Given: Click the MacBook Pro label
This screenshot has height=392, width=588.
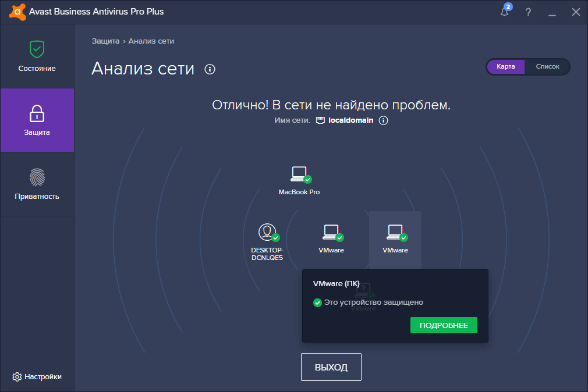Looking at the screenshot, I should click(299, 192).
